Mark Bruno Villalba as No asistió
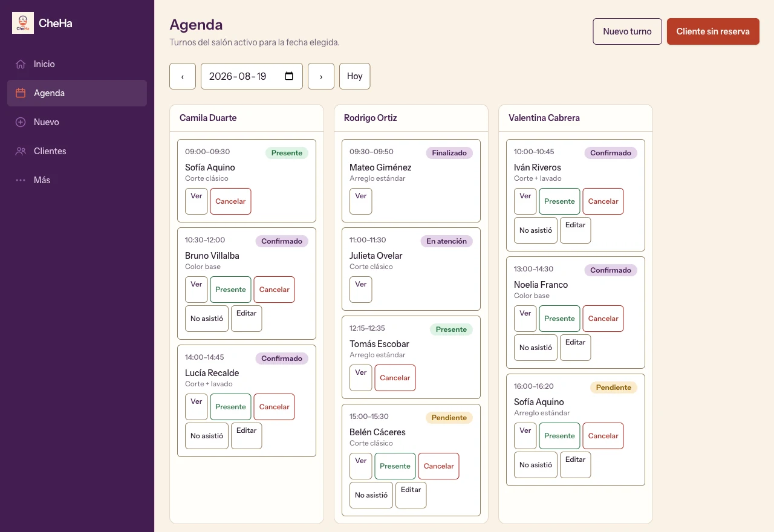The height and width of the screenshot is (532, 774). point(207,319)
